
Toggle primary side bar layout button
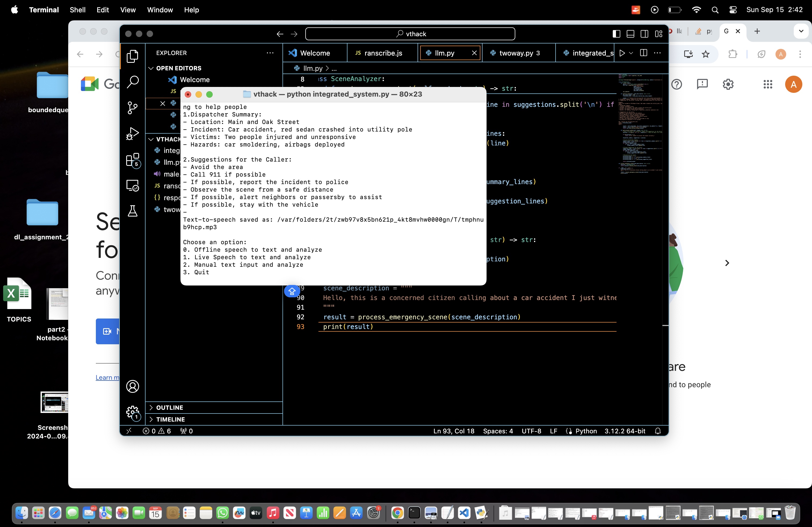click(616, 34)
